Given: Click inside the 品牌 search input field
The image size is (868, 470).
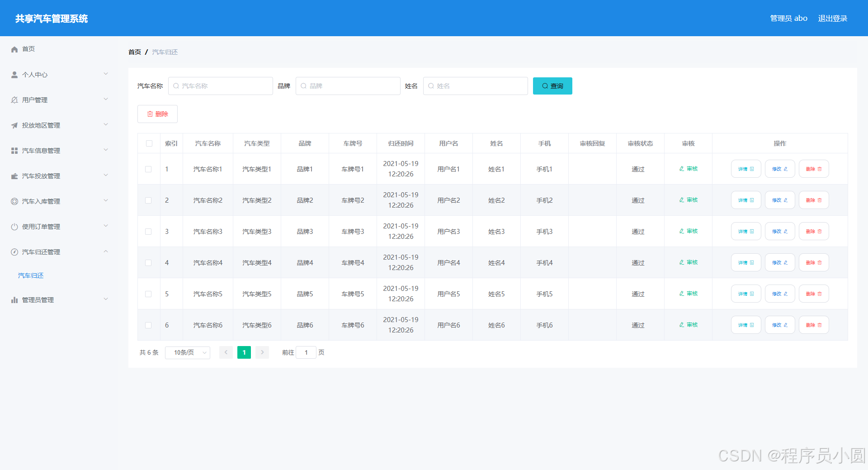Looking at the screenshot, I should [348, 86].
